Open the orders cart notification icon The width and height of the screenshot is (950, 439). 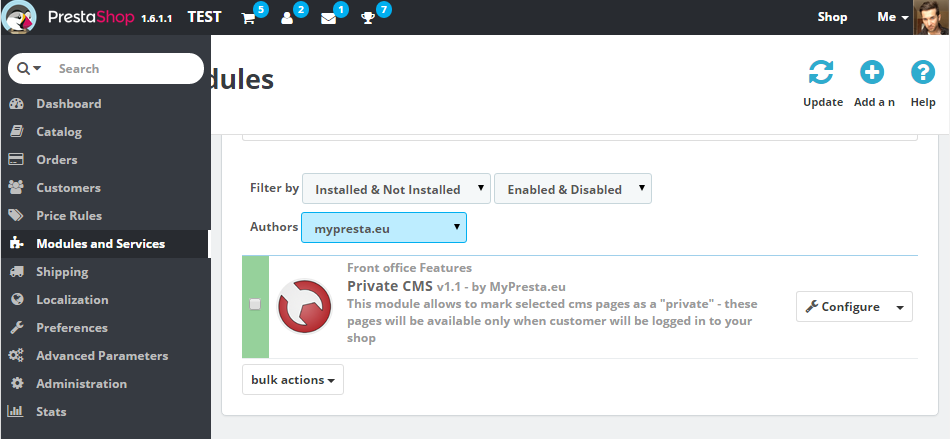click(248, 18)
